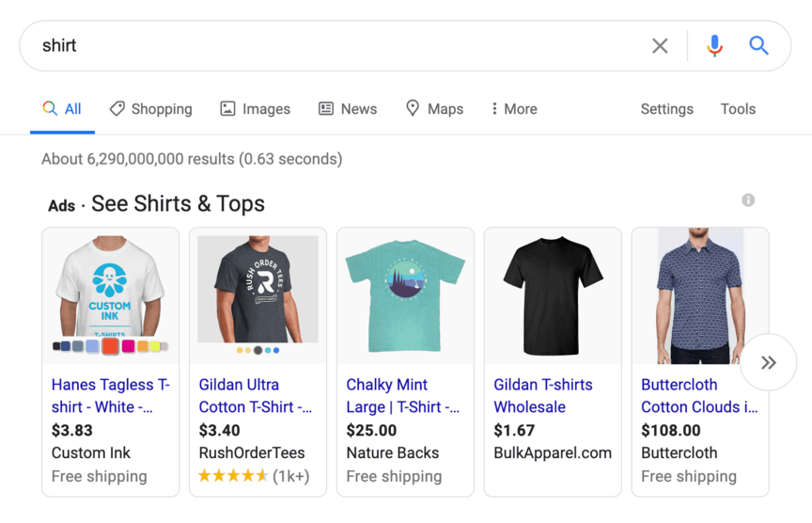
Task: Open the Buttercloth Cotton Clouds link
Action: point(699,396)
